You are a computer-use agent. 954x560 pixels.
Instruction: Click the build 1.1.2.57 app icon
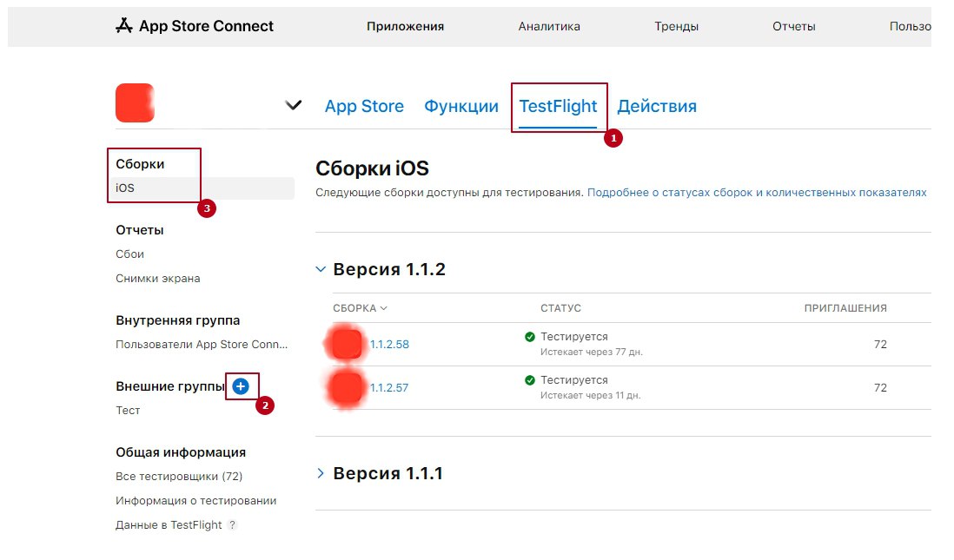point(346,388)
